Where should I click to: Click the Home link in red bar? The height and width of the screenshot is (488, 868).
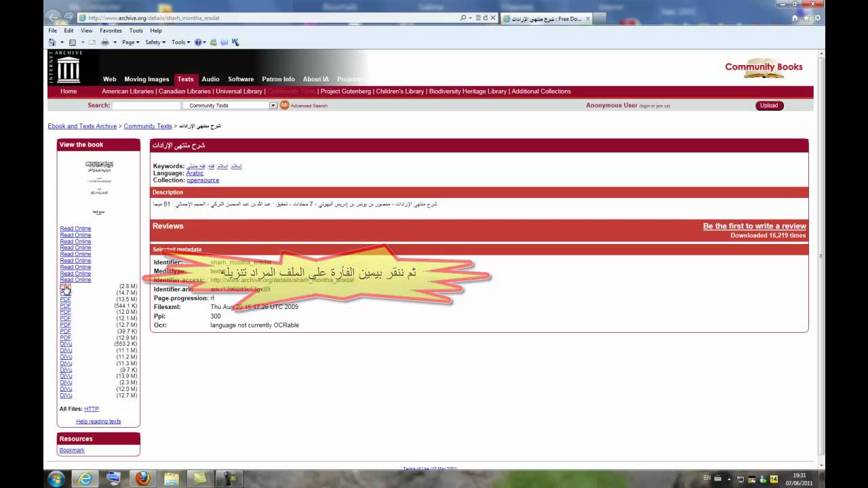tap(68, 91)
